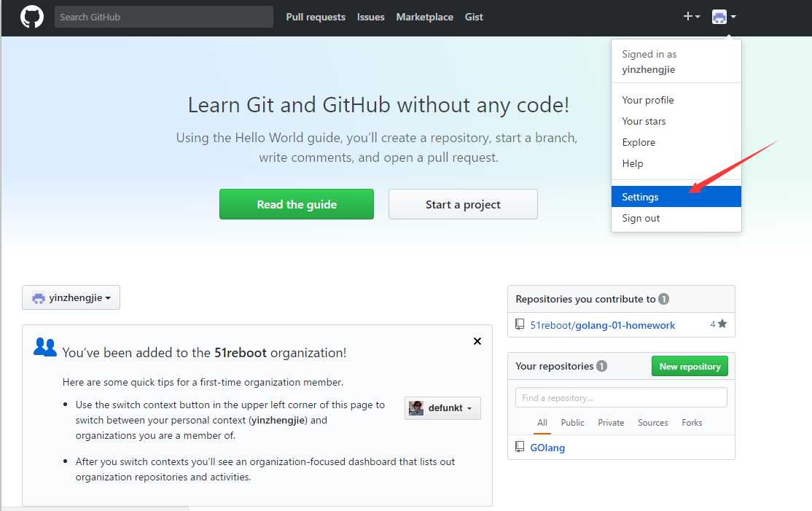
Task: Open the GOlang repository link
Action: (x=547, y=448)
